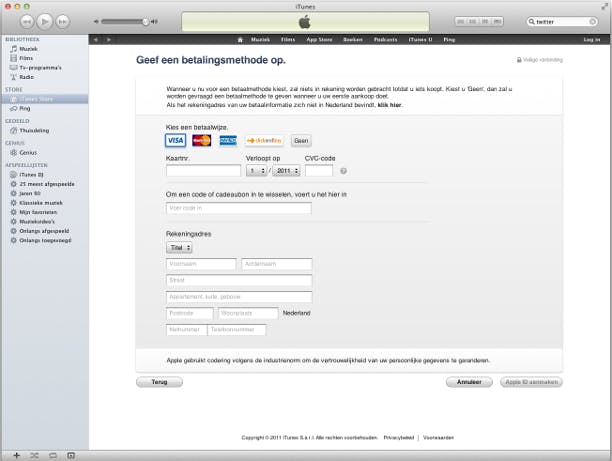Click the Netnummer field
The height and width of the screenshot is (461, 612).
click(x=187, y=330)
